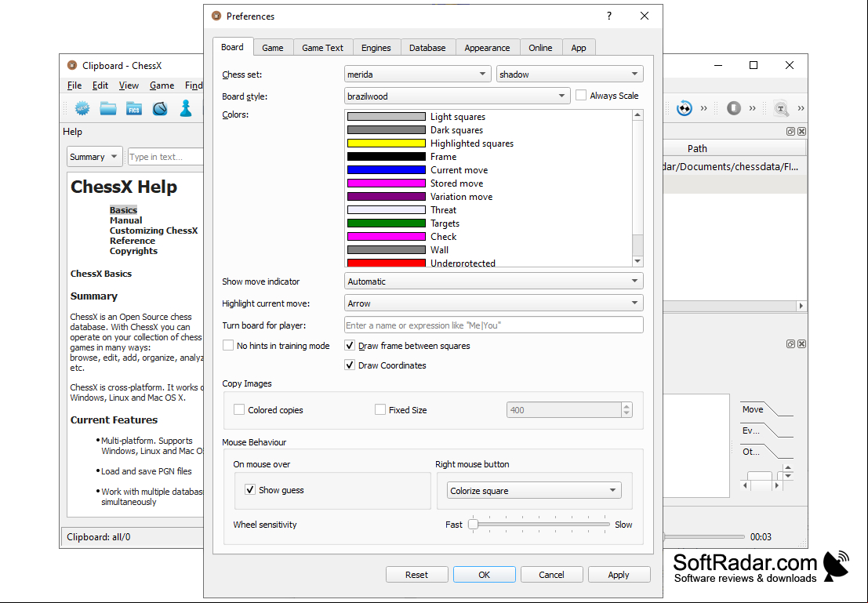Image resolution: width=868 pixels, height=603 pixels.
Task: Close the lower right dock panel
Action: pyautogui.click(x=801, y=344)
